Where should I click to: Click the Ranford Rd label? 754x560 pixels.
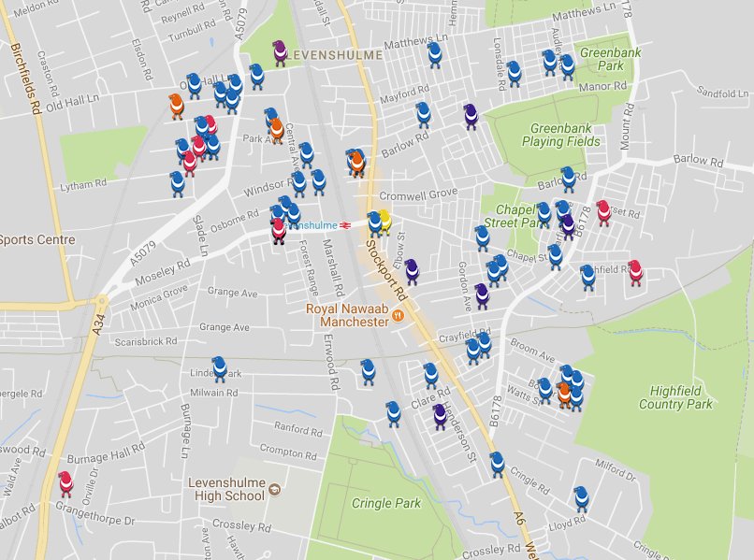[298, 429]
